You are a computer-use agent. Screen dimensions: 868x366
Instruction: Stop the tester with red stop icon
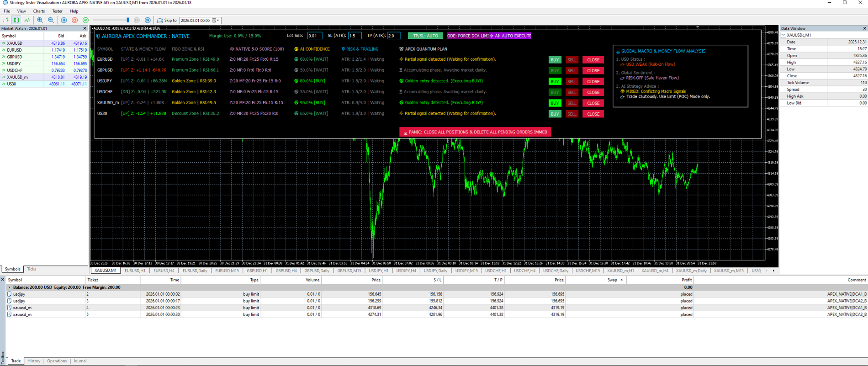(x=75, y=20)
